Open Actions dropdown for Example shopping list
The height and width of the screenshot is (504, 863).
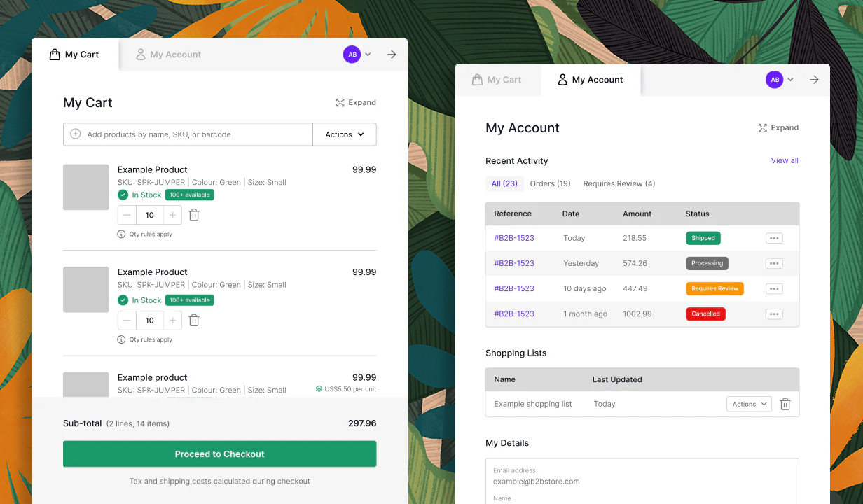[749, 404]
